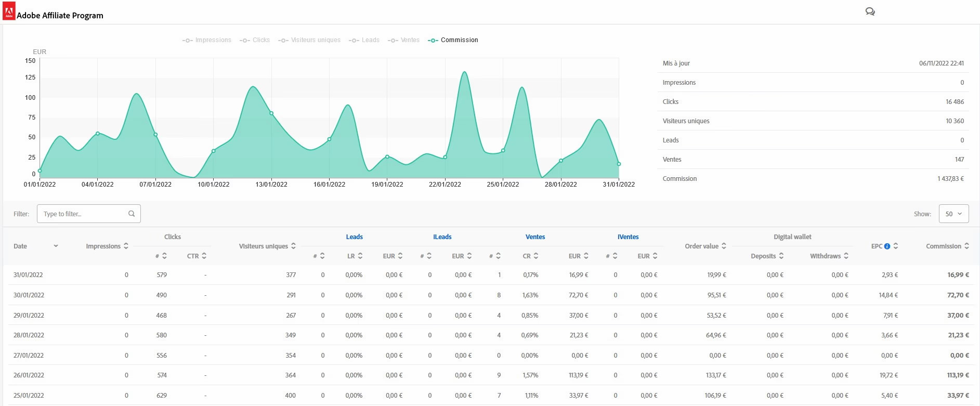Click commission value 72,70 € in last column
Screen dimensions: 980x406
(958, 295)
